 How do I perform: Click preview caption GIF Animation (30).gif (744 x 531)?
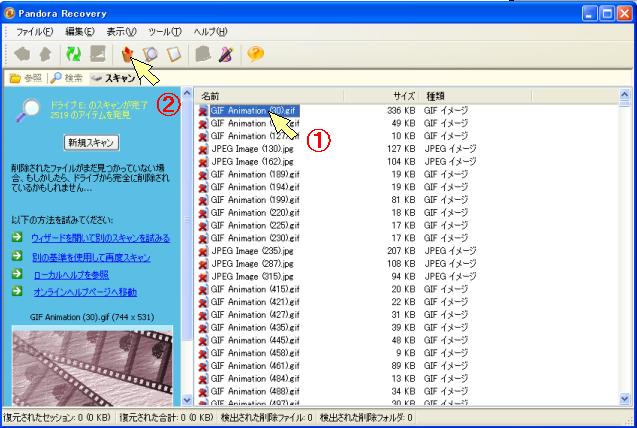click(92, 318)
